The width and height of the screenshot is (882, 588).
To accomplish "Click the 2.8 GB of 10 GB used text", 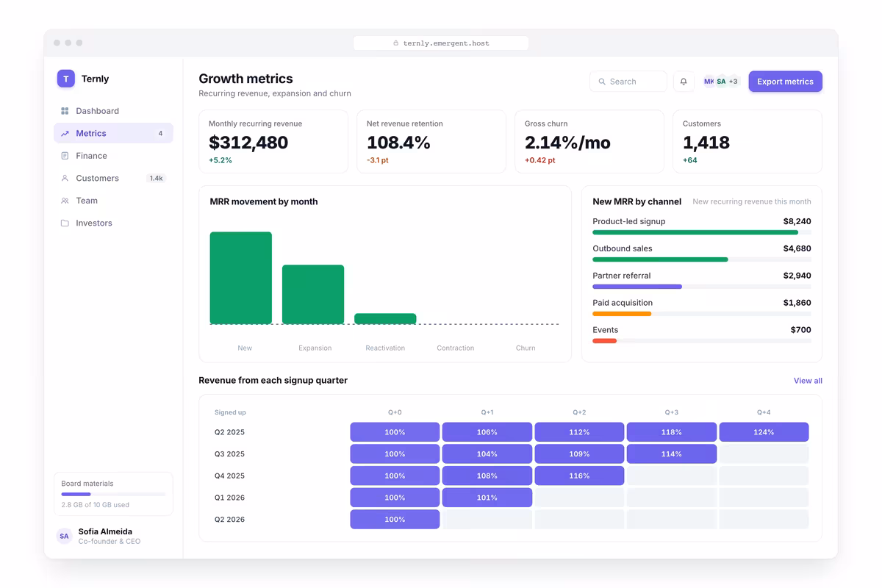I will coord(96,505).
